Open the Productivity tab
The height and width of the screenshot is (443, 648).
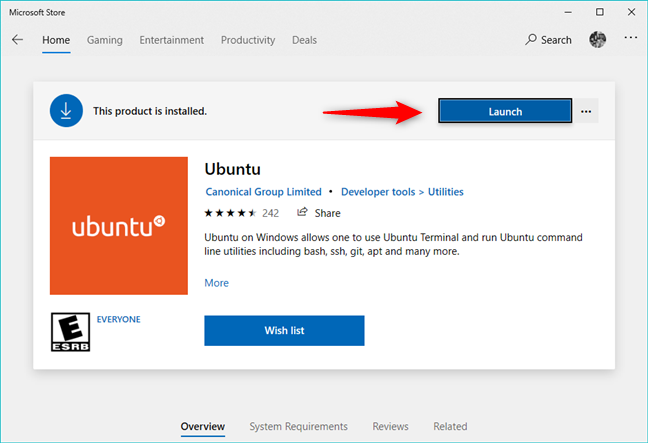click(248, 40)
